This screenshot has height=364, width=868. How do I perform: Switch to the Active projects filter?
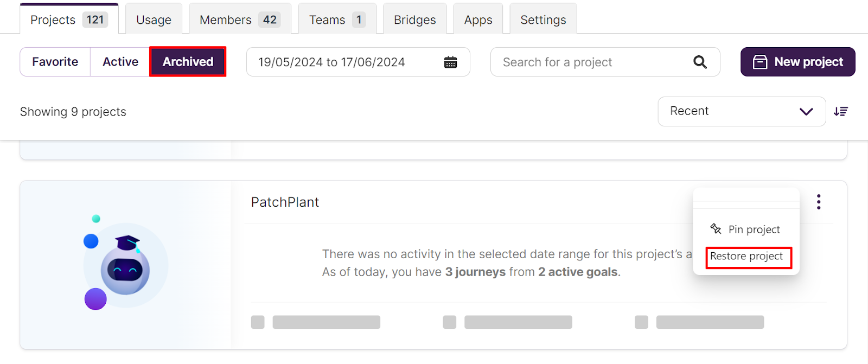click(120, 62)
